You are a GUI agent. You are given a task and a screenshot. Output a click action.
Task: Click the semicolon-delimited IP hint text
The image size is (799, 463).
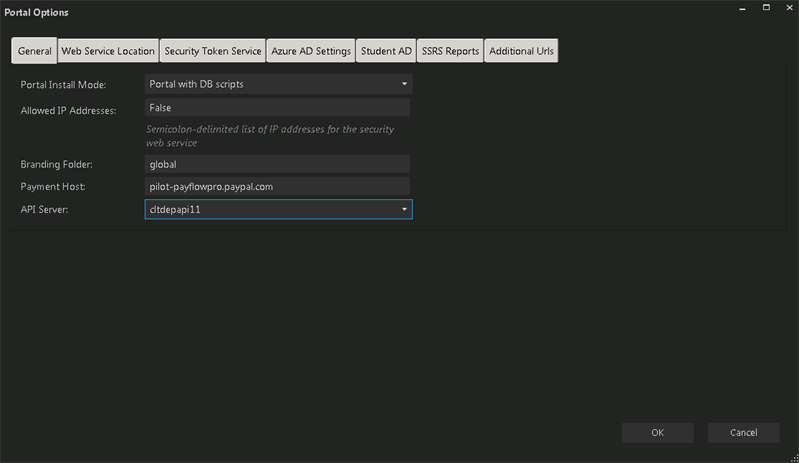(x=270, y=136)
